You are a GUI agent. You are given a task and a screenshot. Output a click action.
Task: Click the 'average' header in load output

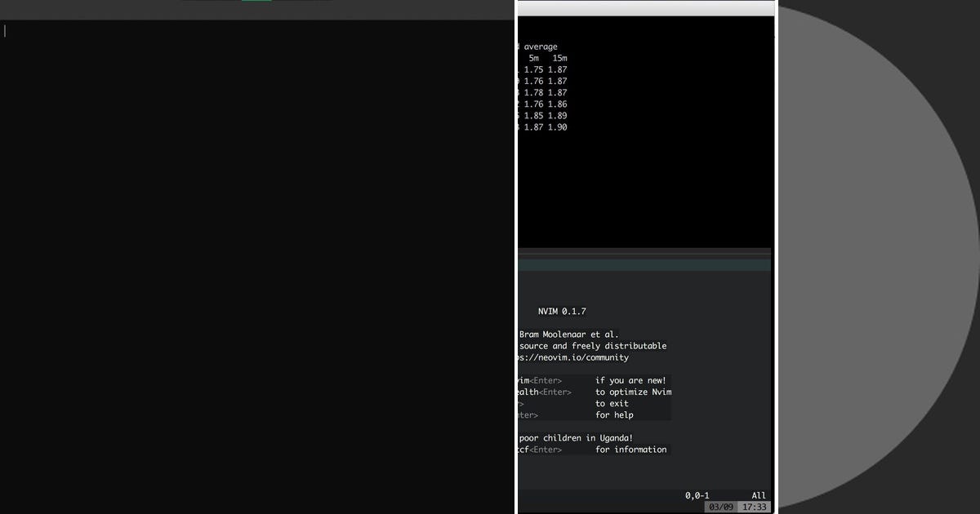tap(540, 47)
